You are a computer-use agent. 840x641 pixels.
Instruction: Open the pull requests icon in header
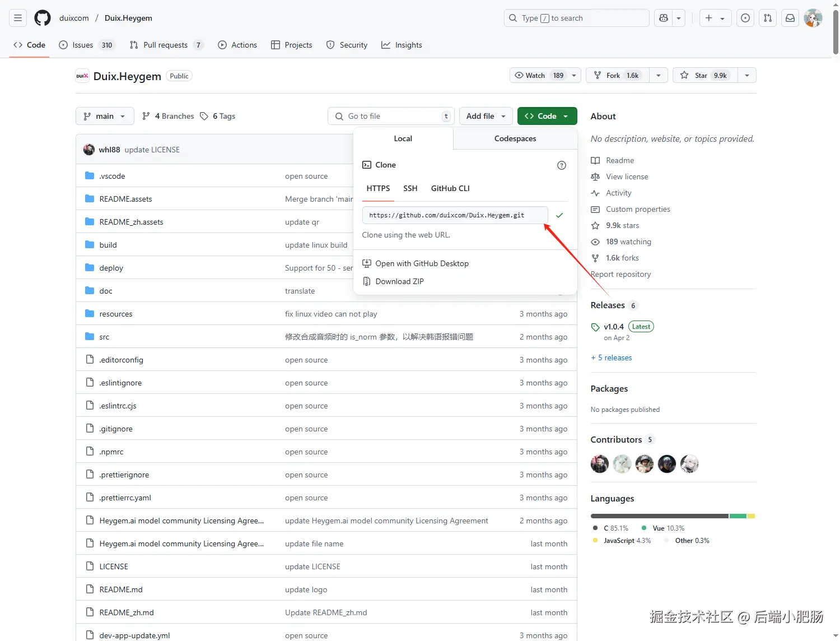pyautogui.click(x=768, y=18)
